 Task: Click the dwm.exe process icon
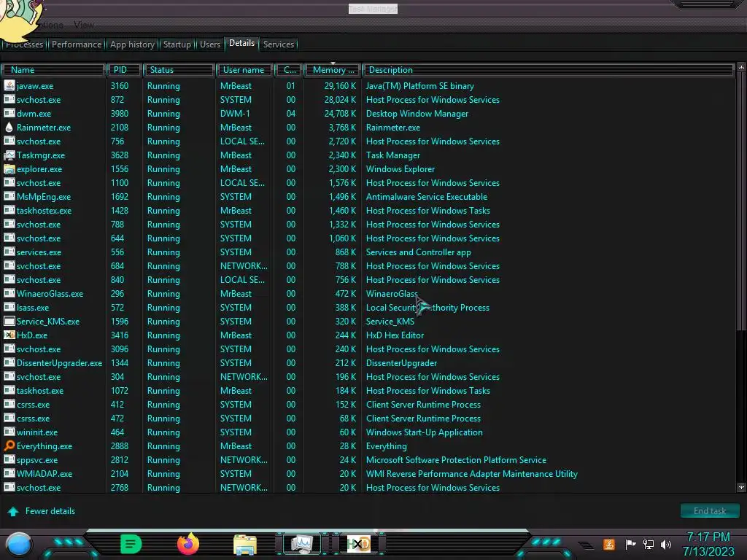click(9, 113)
